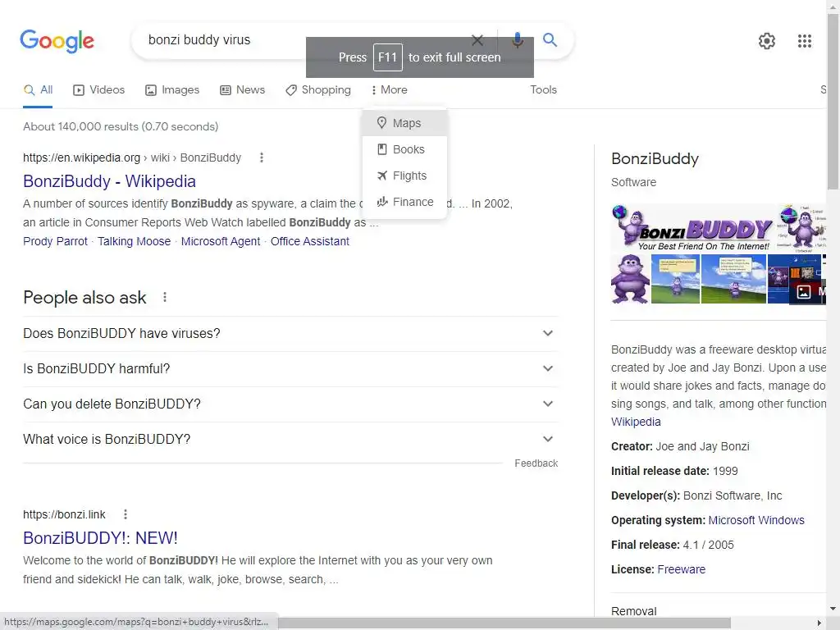The image size is (840, 630).
Task: Open the Microsoft Windows link
Action: 756,520
